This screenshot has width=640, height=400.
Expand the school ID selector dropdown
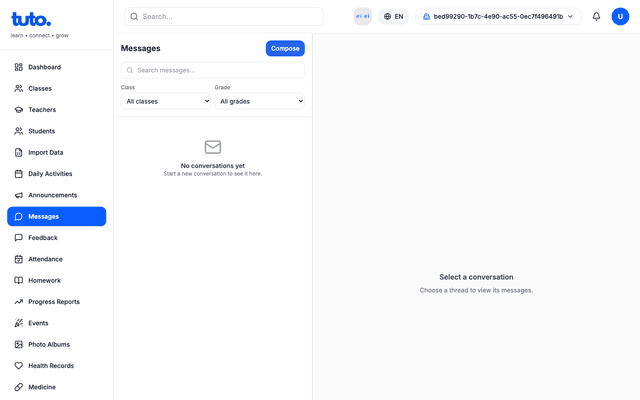(498, 16)
